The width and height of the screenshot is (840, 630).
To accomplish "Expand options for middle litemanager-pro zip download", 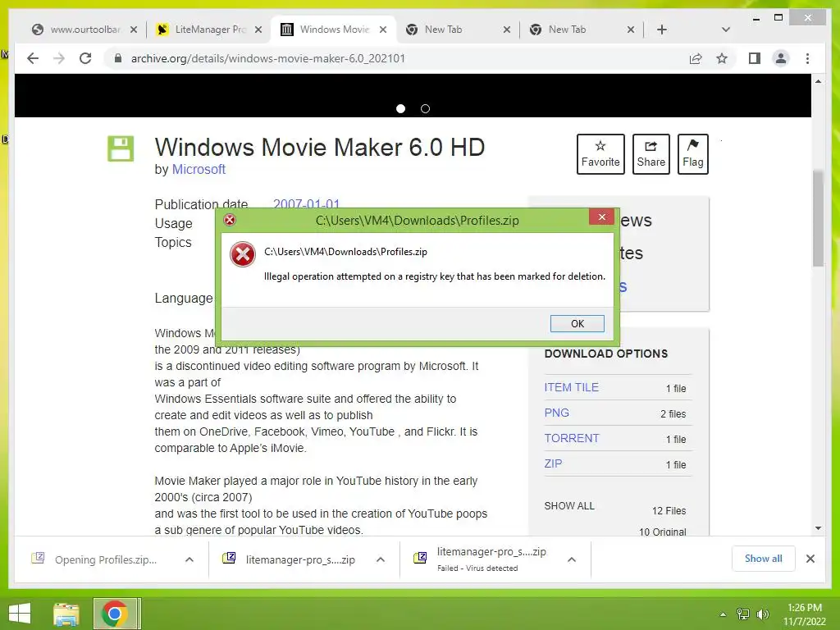I will 381,559.
